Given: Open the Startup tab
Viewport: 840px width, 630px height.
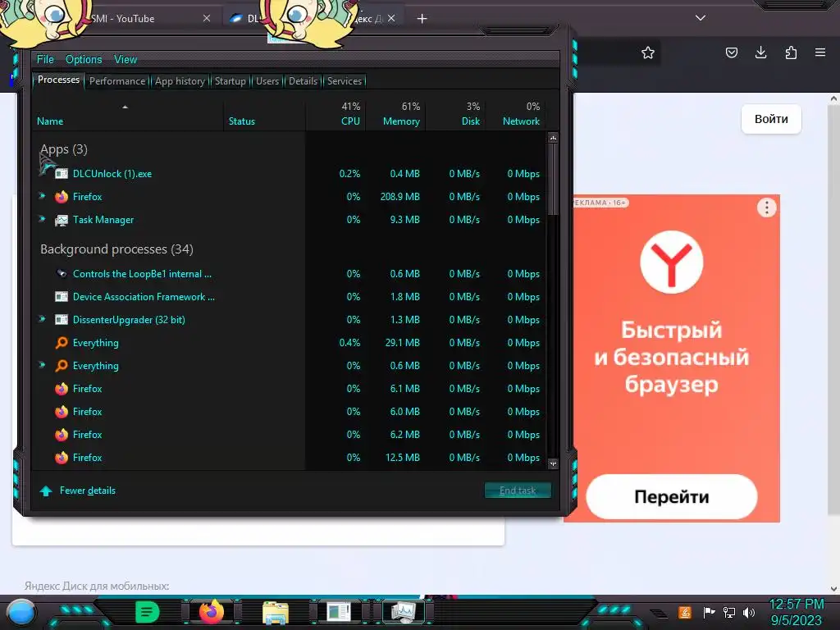Looking at the screenshot, I should point(230,81).
